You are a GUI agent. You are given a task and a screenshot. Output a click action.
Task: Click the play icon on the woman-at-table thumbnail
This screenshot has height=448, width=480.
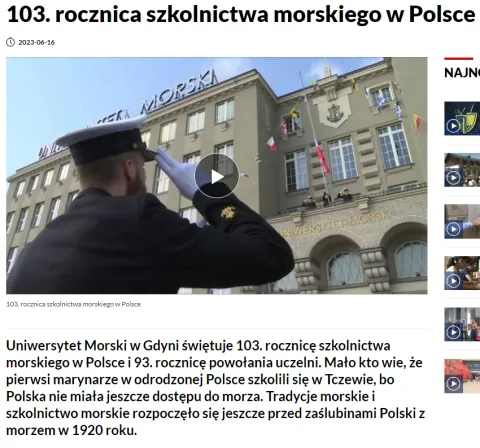453,281
